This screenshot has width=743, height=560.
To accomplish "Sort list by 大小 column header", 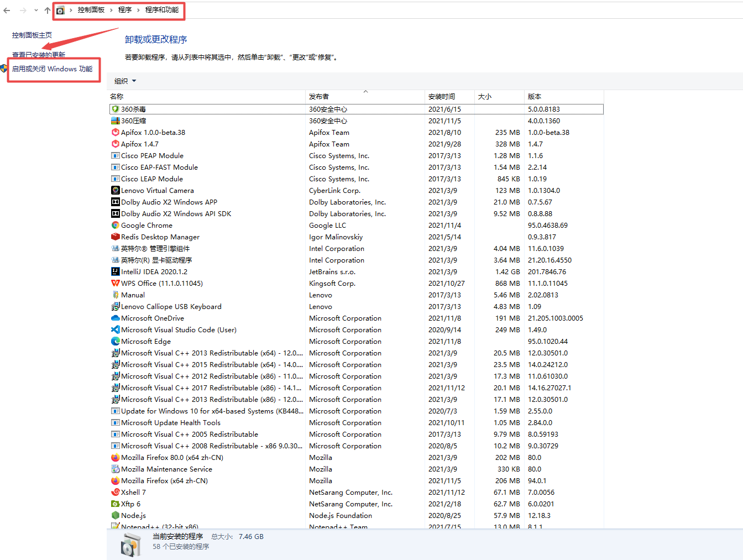I will coord(499,96).
